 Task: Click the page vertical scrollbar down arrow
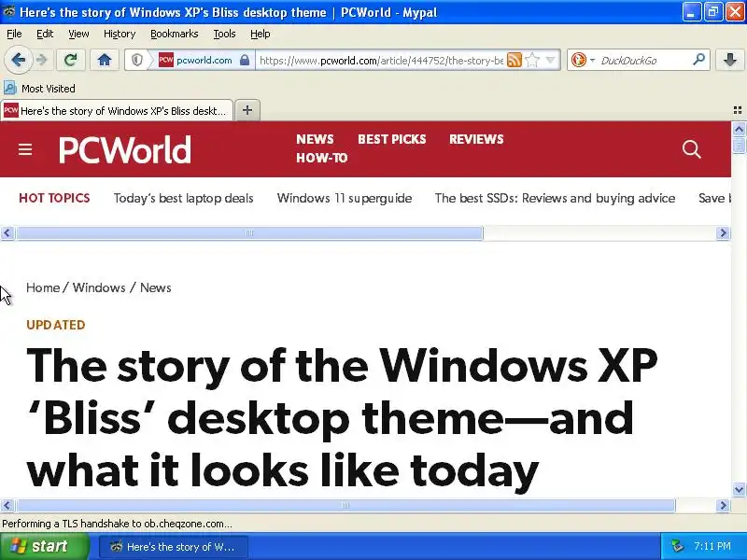click(x=739, y=489)
